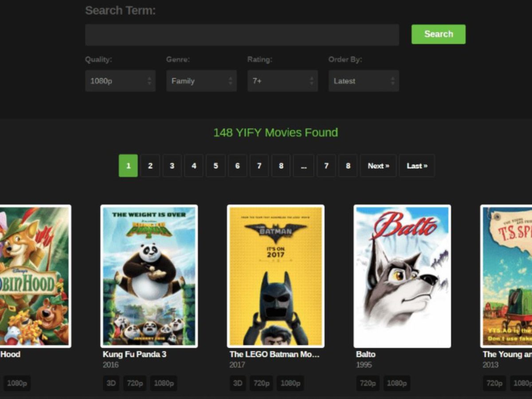The height and width of the screenshot is (399, 532).
Task: Go to results page 3
Action: point(172,165)
